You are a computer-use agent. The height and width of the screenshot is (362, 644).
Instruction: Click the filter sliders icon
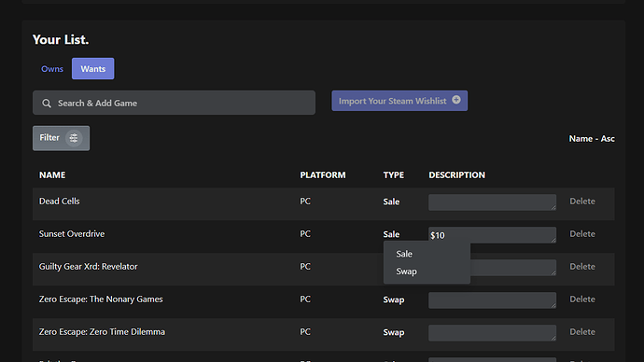click(74, 138)
